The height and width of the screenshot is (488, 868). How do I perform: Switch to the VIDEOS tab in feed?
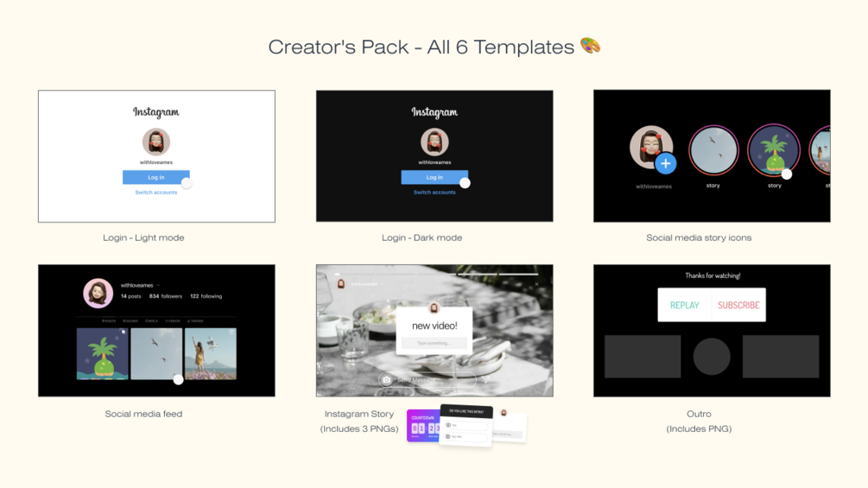coord(173,321)
